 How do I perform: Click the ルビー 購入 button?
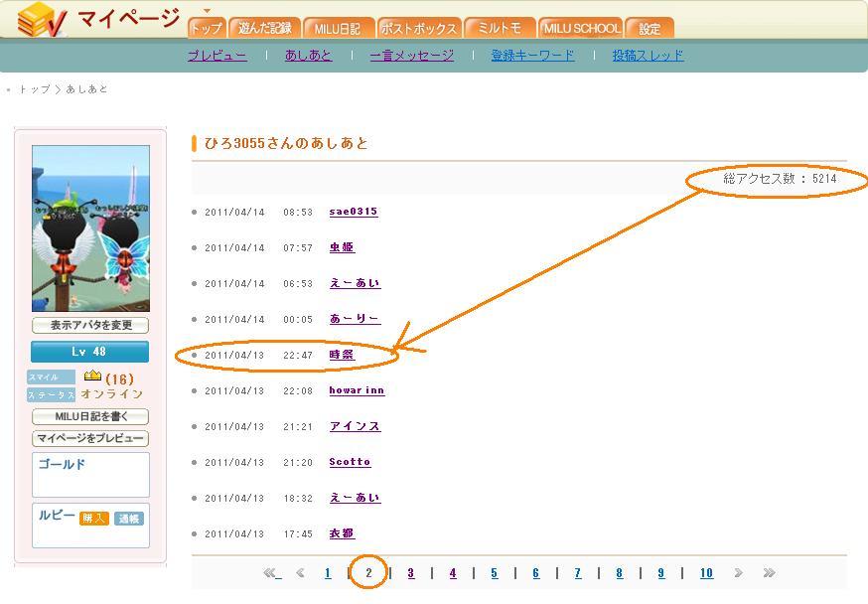pyautogui.click(x=94, y=519)
